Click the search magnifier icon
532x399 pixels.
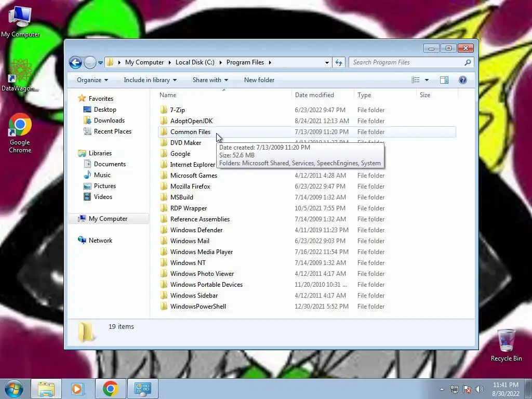coord(468,62)
